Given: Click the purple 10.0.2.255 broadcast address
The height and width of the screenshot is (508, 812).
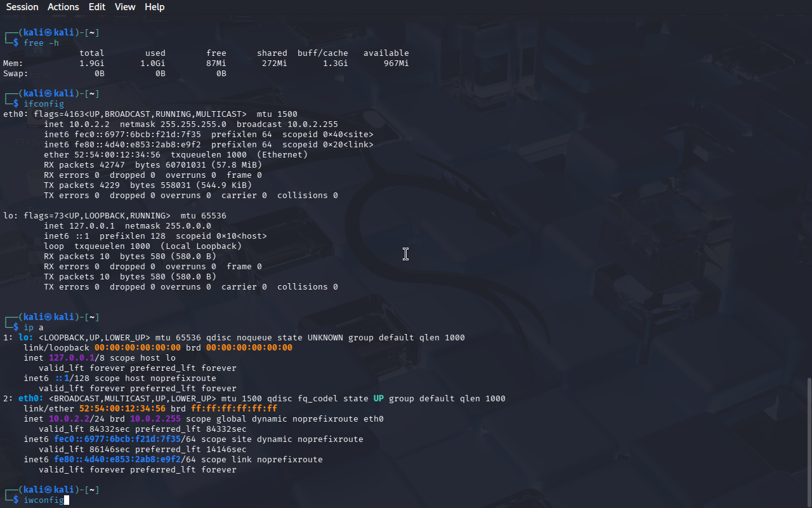Looking at the screenshot, I should 155,419.
